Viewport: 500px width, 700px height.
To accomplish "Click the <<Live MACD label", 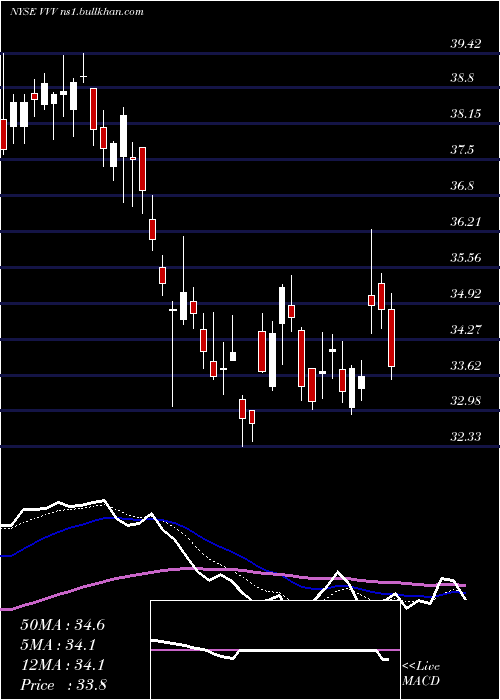I will tap(421, 674).
